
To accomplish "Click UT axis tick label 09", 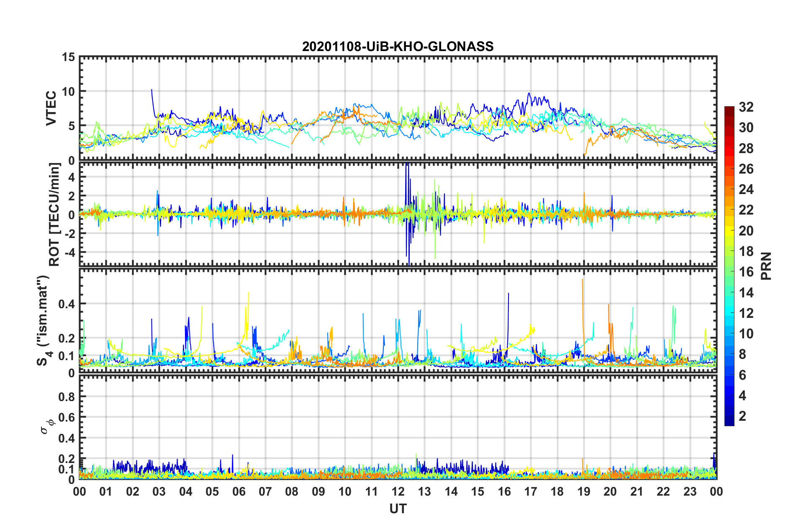I will coord(318,491).
